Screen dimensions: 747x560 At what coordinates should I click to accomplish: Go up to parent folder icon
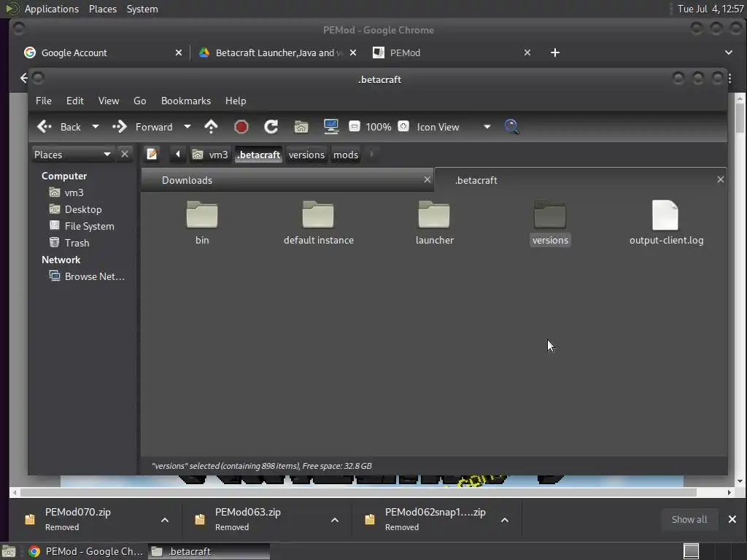(x=211, y=127)
